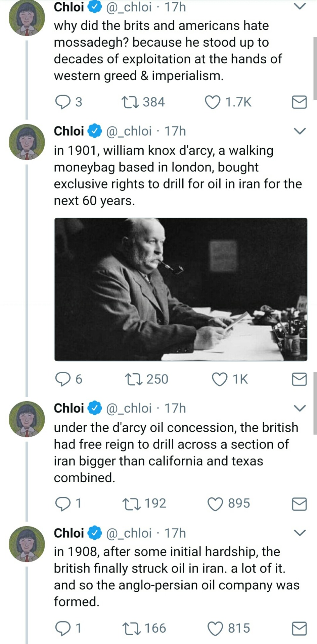Open the black-and-white photo of man with pipe
The width and height of the screenshot is (317, 644).
click(x=181, y=289)
